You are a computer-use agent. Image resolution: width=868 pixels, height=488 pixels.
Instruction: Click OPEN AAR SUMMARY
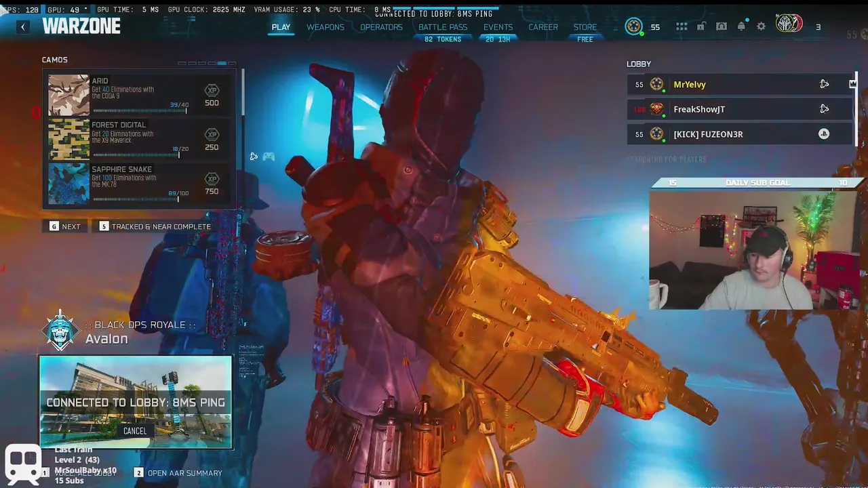pos(178,473)
